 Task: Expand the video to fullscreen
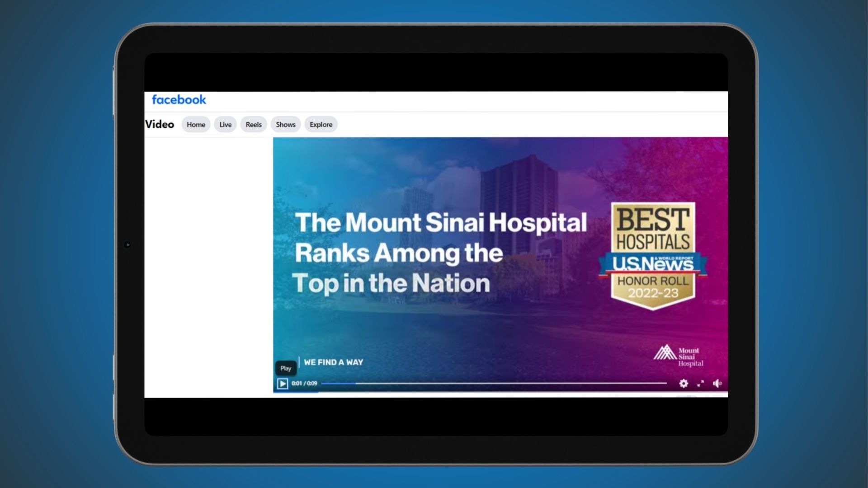coord(701,384)
